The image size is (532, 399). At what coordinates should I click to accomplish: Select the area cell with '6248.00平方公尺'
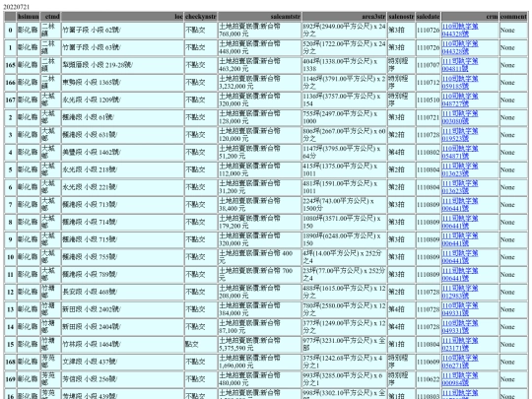click(345, 239)
